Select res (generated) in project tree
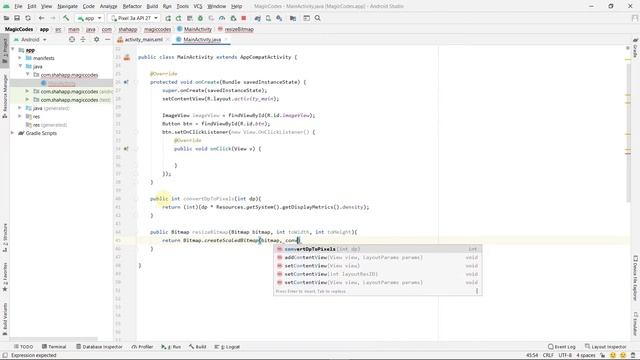640x360 pixels. pos(46,125)
